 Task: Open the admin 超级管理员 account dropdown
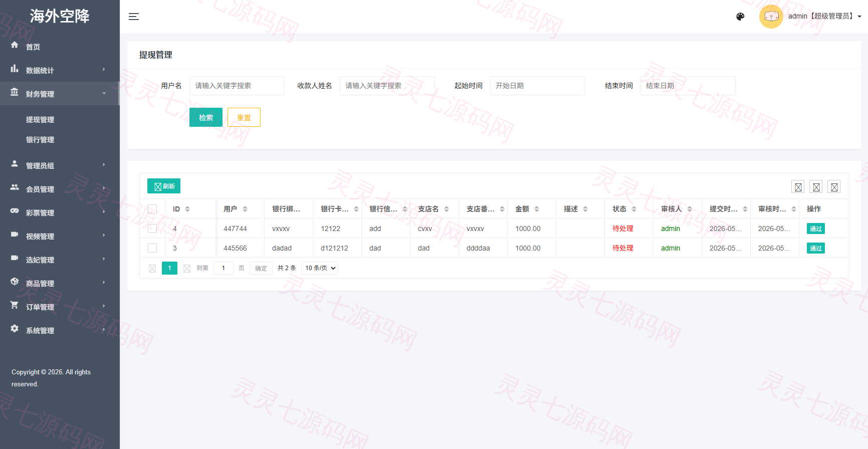point(824,17)
